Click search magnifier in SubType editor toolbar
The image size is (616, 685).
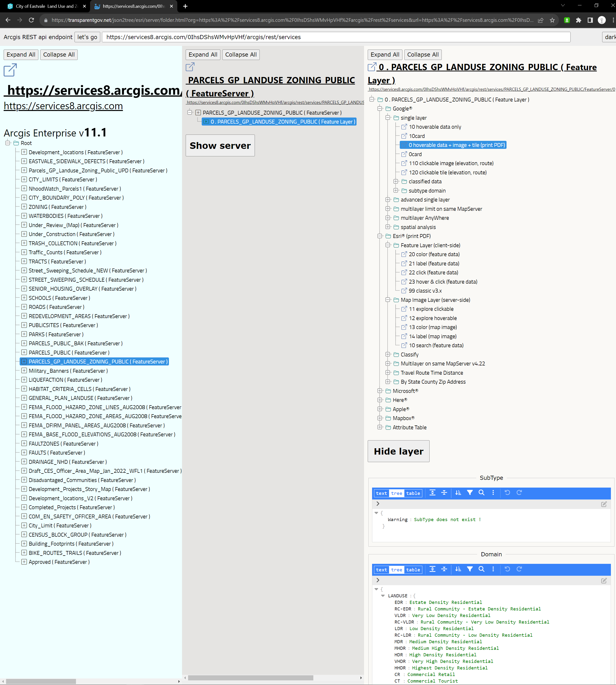[x=481, y=493]
